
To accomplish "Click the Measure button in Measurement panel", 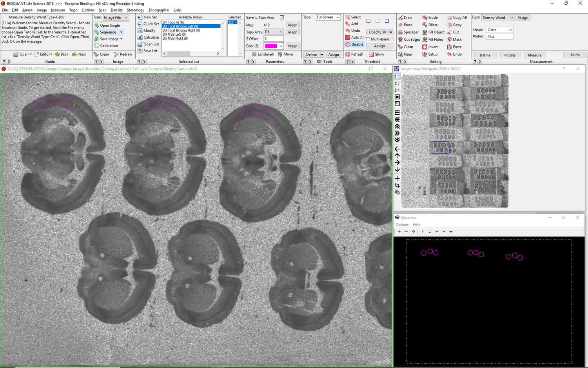I will click(534, 55).
